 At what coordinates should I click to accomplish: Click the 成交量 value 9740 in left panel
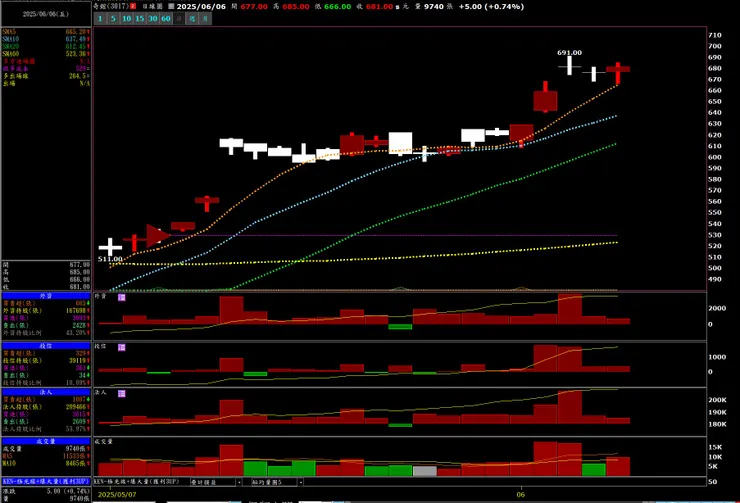pos(76,449)
